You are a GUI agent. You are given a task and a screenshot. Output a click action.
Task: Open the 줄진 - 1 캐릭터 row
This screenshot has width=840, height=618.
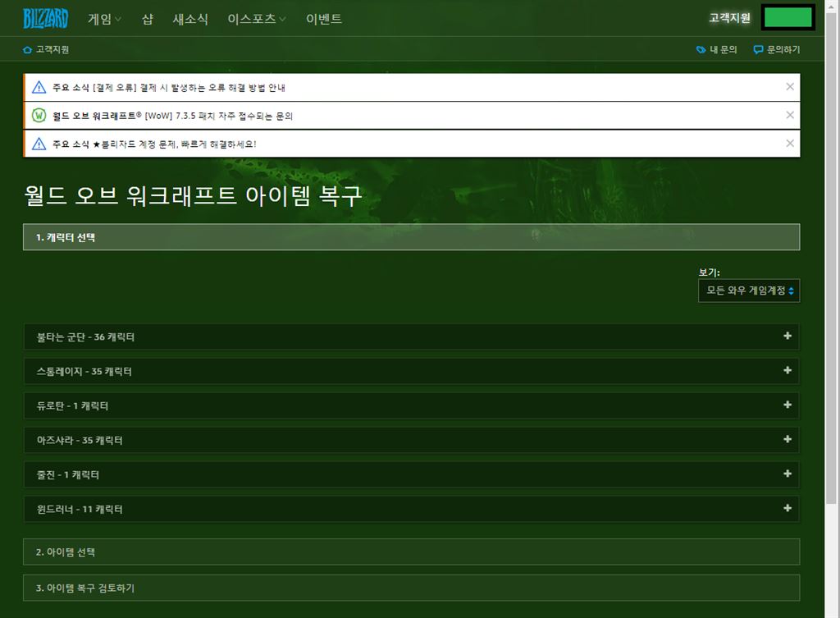click(412, 474)
